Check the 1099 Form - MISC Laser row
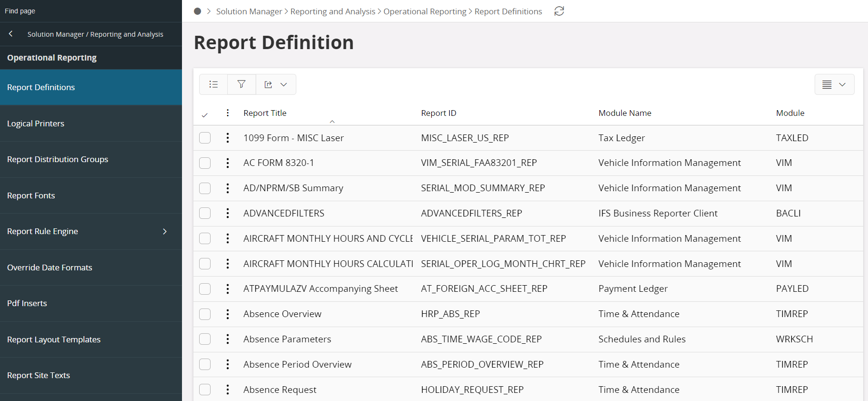This screenshot has height=401, width=868. point(205,138)
